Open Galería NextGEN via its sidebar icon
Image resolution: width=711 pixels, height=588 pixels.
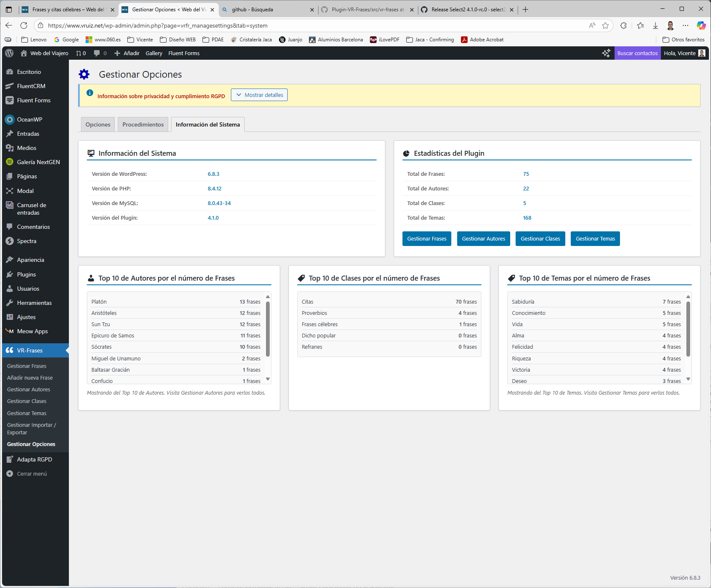[9, 162]
